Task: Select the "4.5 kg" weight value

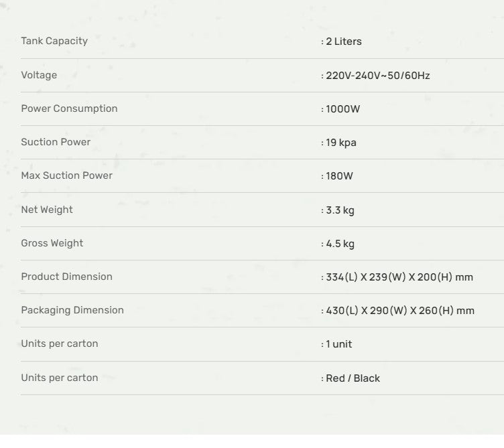Action: [x=340, y=244]
